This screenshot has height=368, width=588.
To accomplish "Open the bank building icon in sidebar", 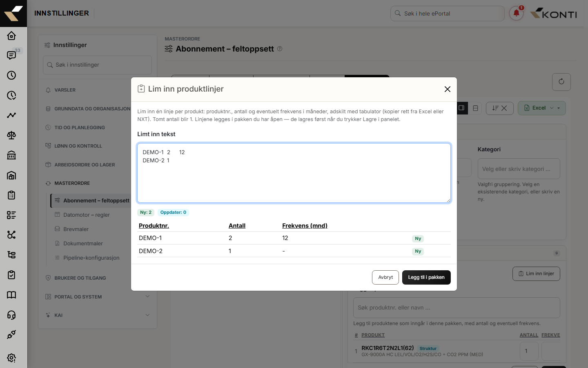I will [x=11, y=155].
